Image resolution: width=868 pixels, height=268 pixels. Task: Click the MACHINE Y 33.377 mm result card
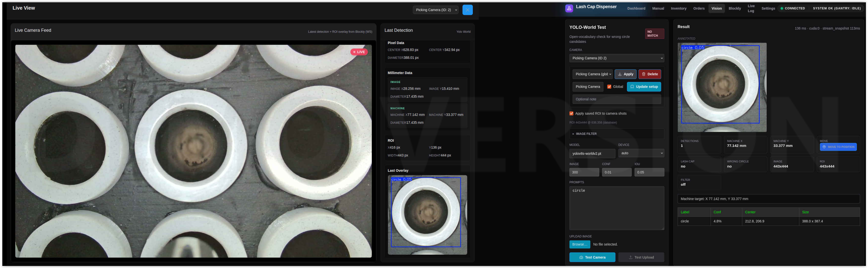pos(791,145)
